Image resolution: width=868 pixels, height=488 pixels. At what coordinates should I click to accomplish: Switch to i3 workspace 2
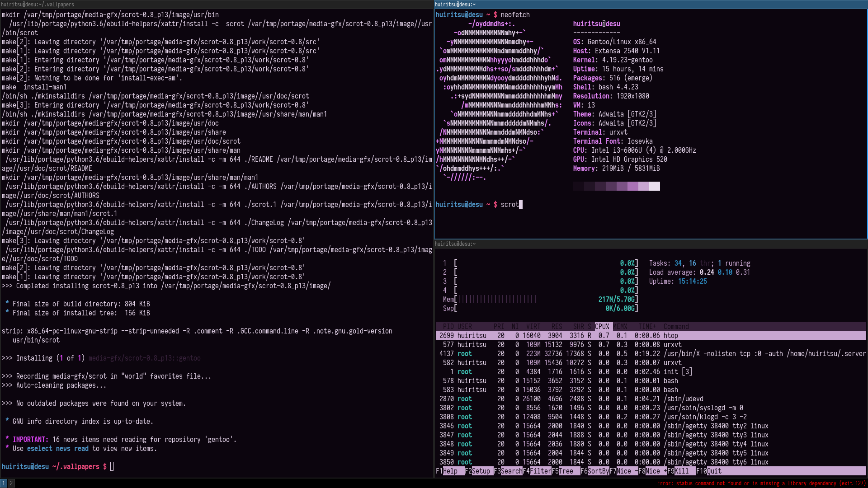tap(11, 483)
